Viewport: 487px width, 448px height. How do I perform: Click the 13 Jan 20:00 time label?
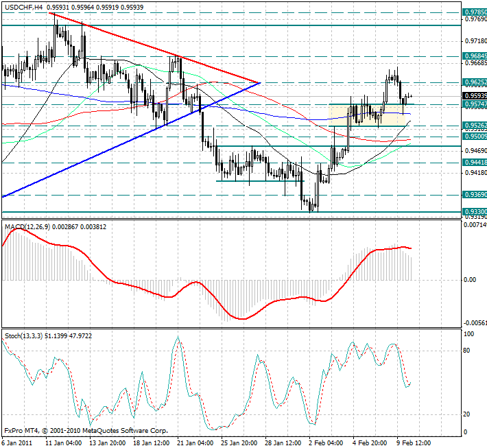[108, 443]
